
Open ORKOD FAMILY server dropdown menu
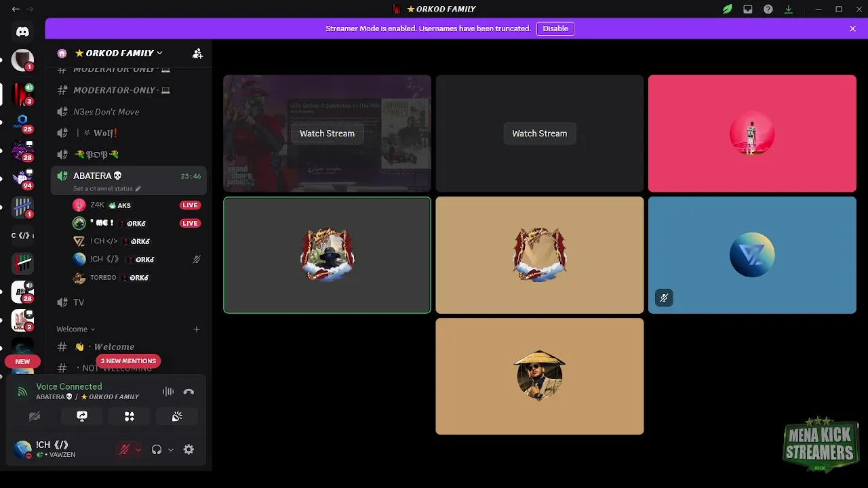pyautogui.click(x=119, y=53)
